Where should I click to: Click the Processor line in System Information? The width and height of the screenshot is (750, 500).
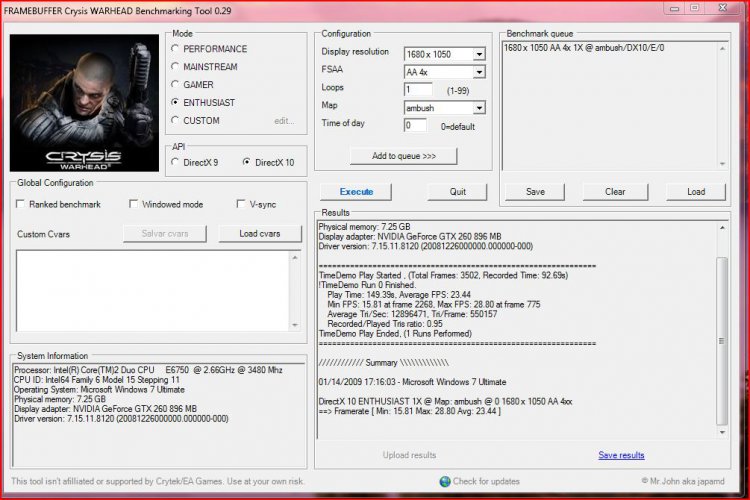point(148,370)
